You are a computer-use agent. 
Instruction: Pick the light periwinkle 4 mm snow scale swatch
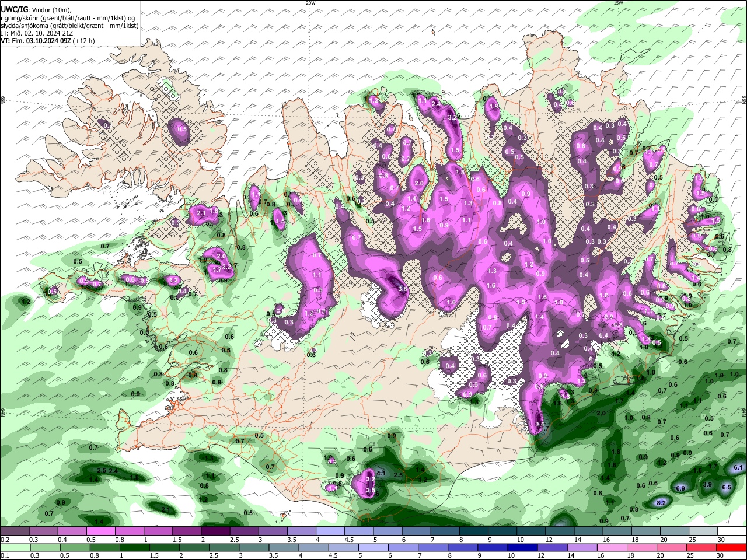coord(330,531)
